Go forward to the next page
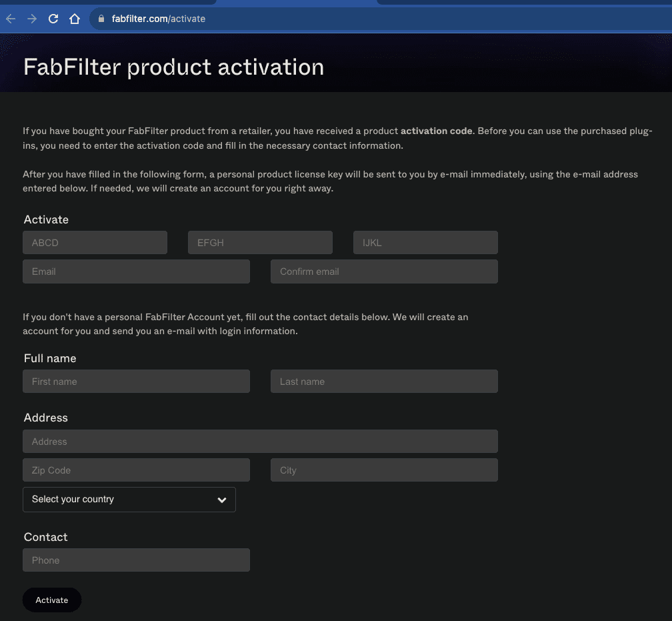 point(32,19)
